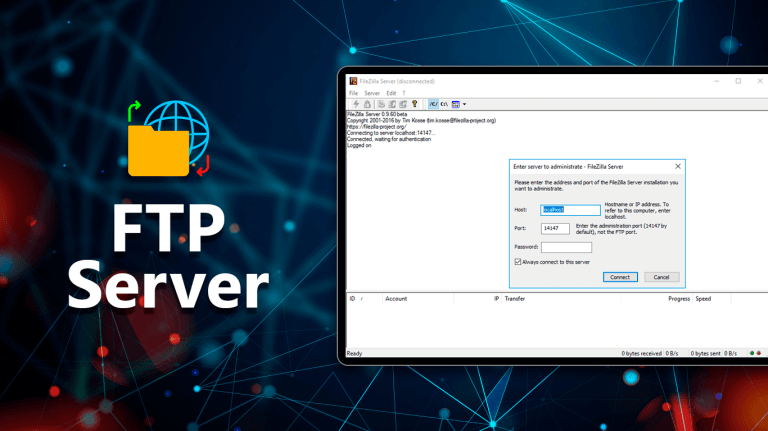The image size is (768, 431).
Task: Open the ? help menu
Action: [404, 93]
